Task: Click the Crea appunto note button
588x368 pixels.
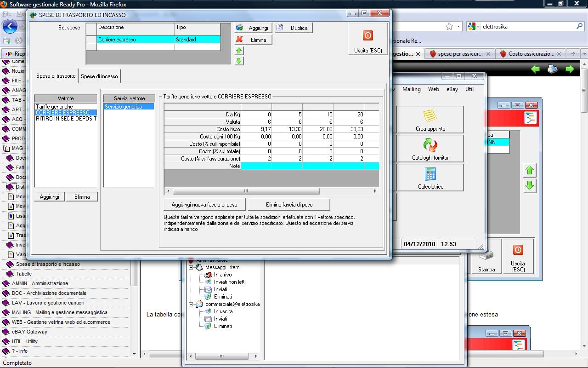Action: (430, 120)
